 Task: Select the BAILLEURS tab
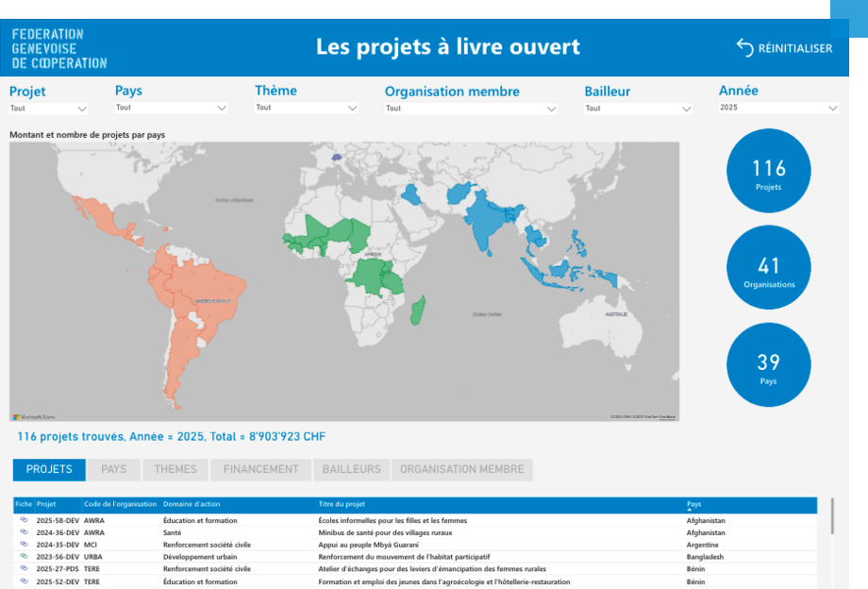(352, 469)
